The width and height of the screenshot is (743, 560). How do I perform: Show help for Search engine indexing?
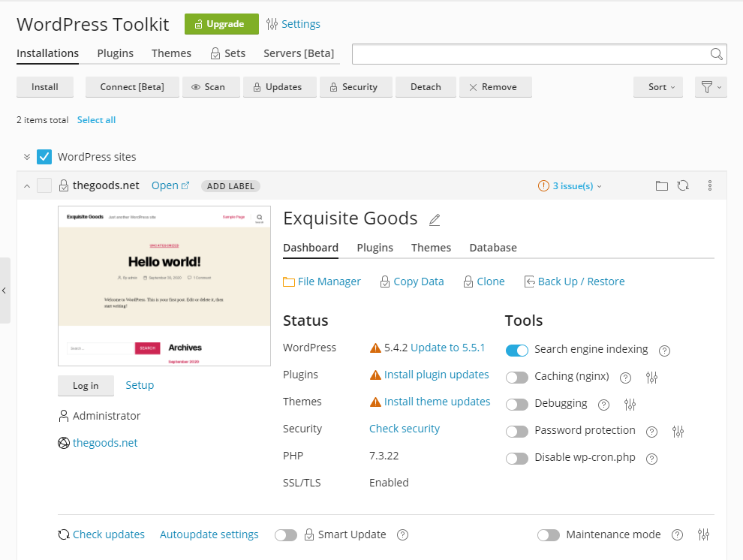tap(664, 351)
